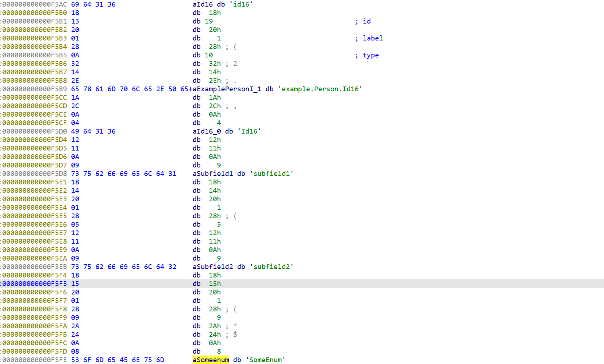Select the aExamplePersonI_1 label
The image size is (604, 364).
227,89
